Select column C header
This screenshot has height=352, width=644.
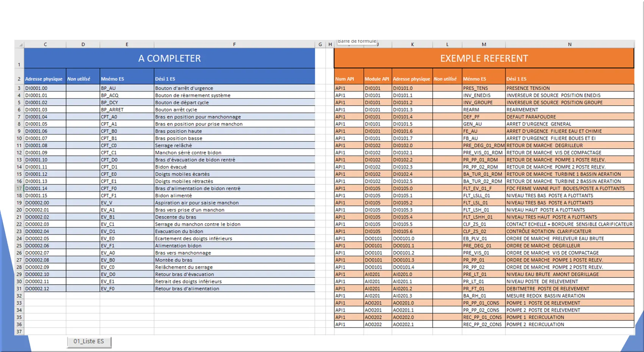45,44
